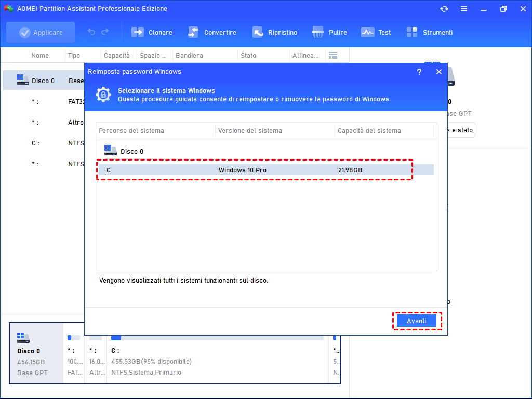The image size is (532, 399).
Task: Open the Pulire menu
Action: click(329, 33)
